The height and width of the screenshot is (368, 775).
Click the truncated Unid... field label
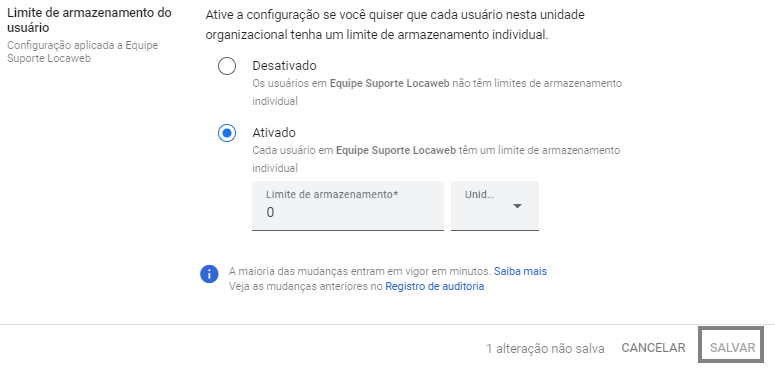479,195
